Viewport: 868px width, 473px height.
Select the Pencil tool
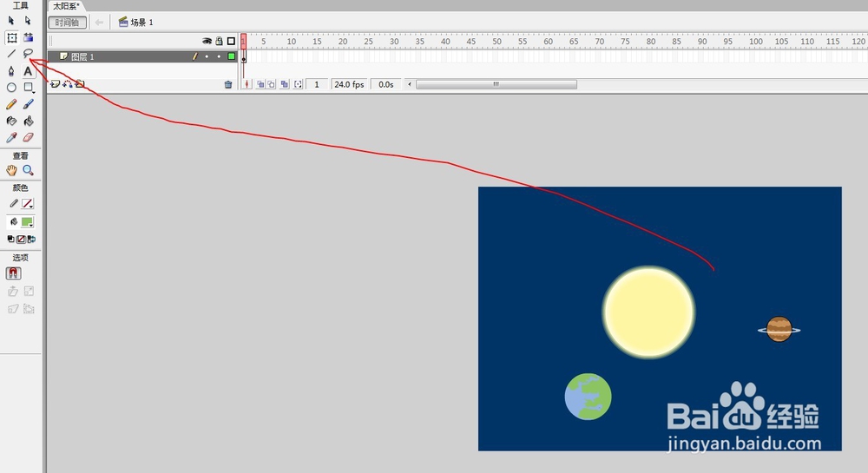tap(11, 104)
